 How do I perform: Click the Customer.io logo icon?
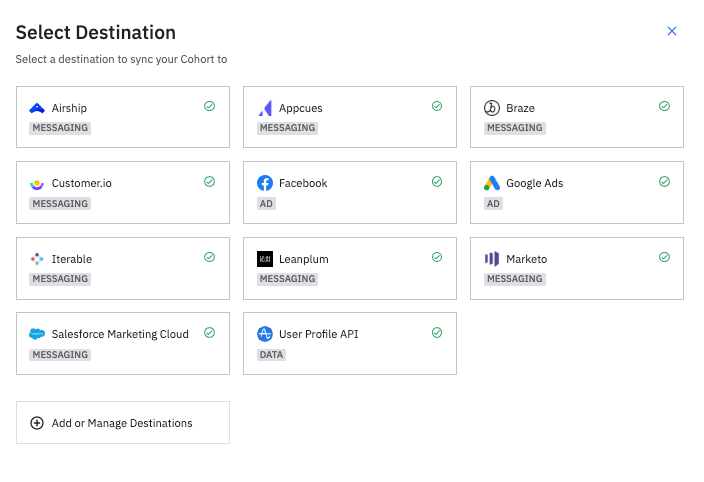pos(37,184)
